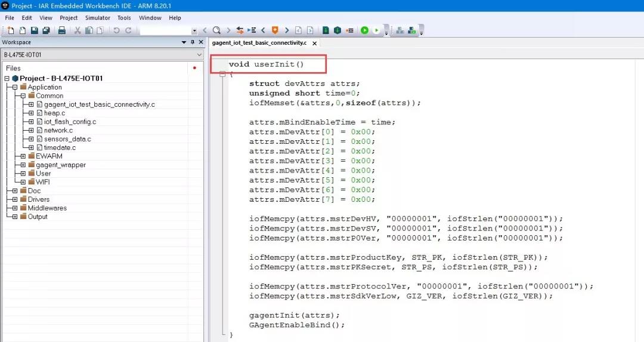
Task: Click the Find magnifier icon
Action: pos(216,30)
